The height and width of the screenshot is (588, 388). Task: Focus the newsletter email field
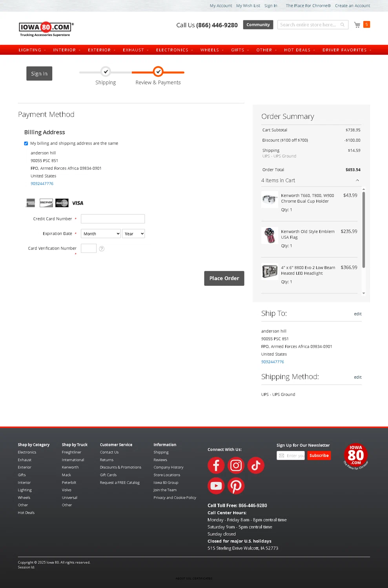tap(291, 456)
